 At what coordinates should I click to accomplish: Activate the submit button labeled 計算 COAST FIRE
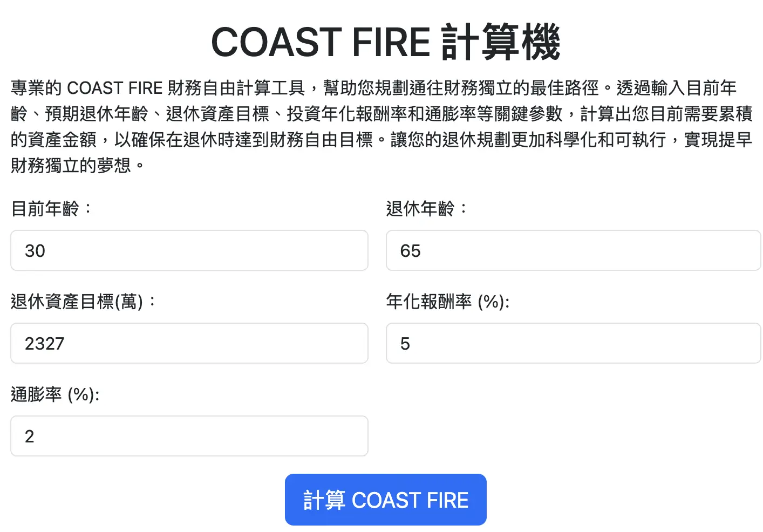point(385,499)
